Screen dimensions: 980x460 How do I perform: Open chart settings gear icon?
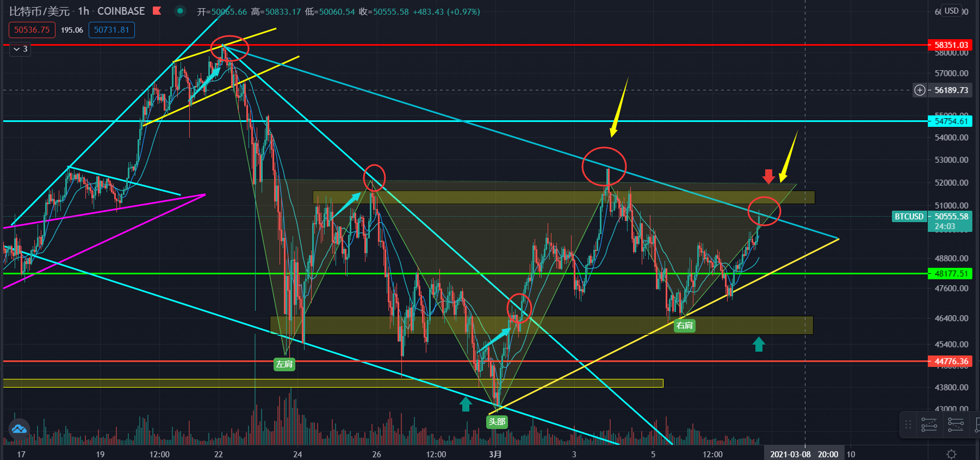coord(951,454)
